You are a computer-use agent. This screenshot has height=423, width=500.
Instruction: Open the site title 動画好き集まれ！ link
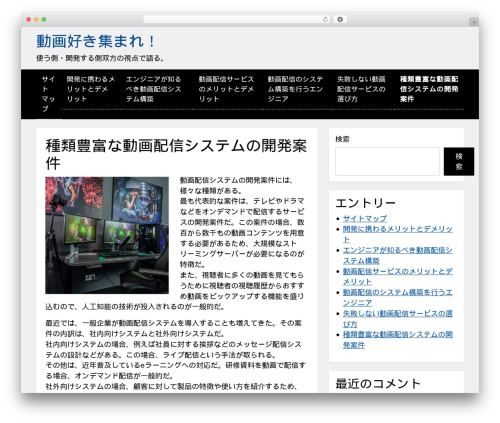click(96, 42)
